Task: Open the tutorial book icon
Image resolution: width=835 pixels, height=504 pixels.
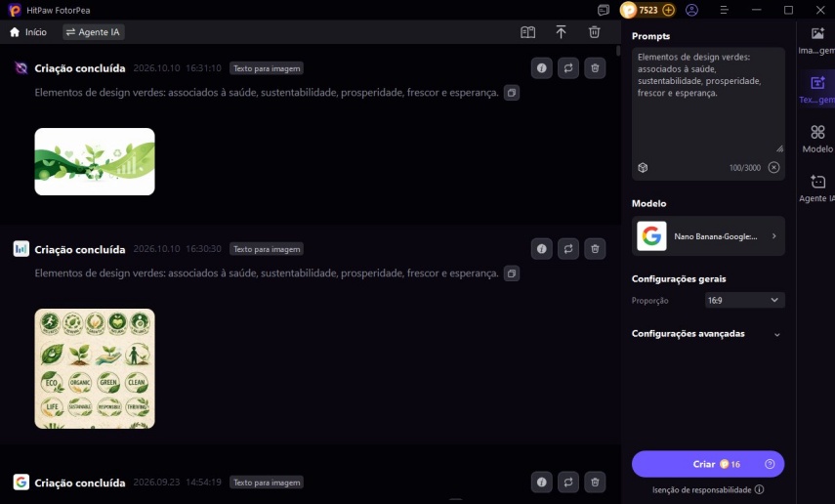Action: [527, 32]
